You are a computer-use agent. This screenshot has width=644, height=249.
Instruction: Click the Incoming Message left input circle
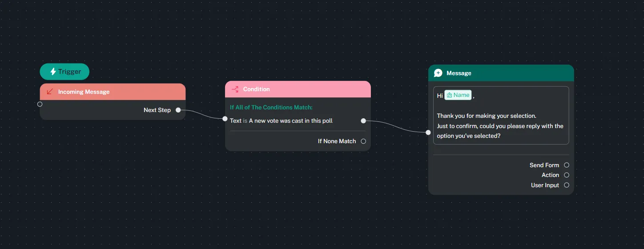(x=40, y=104)
